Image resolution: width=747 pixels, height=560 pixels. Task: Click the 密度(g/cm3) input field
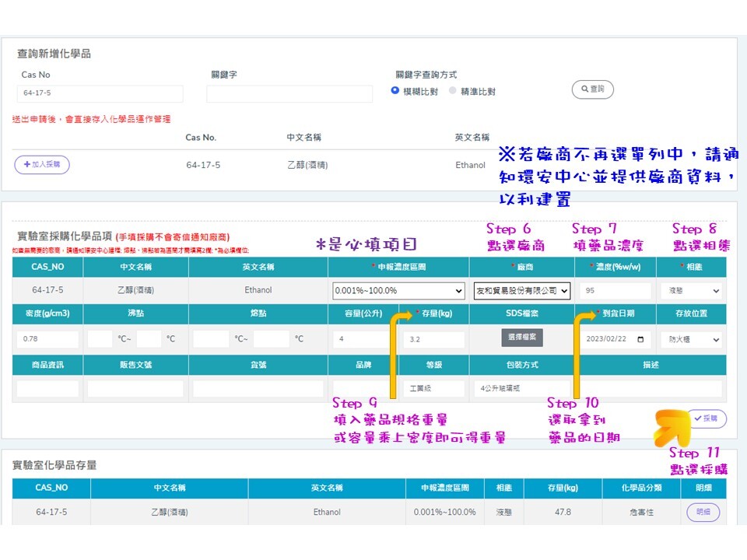[x=47, y=340]
